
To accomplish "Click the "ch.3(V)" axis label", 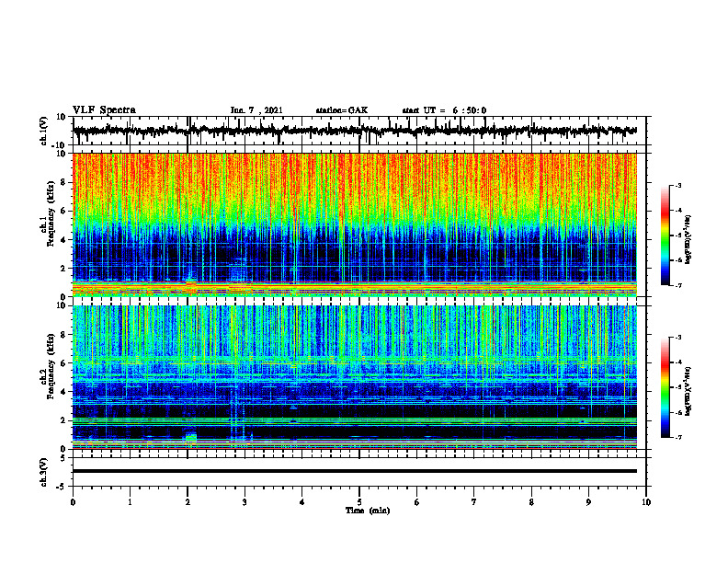I will click(44, 472).
